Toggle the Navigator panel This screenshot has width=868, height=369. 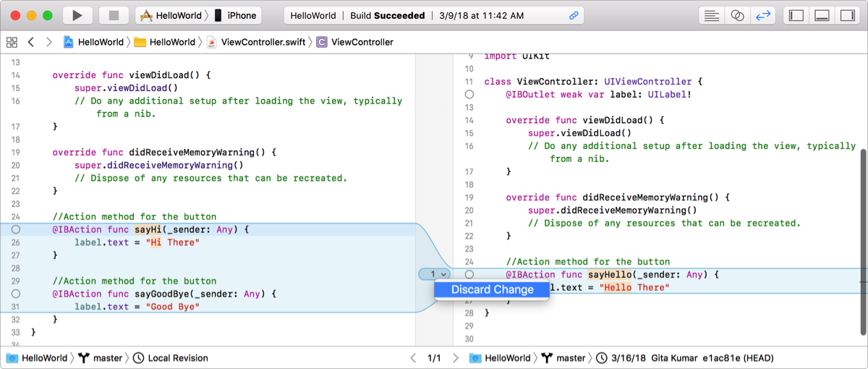796,15
